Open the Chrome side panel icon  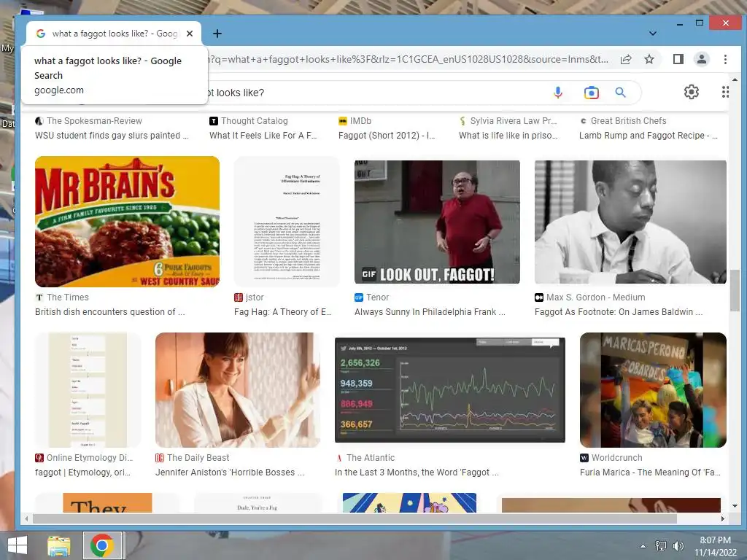[678, 59]
